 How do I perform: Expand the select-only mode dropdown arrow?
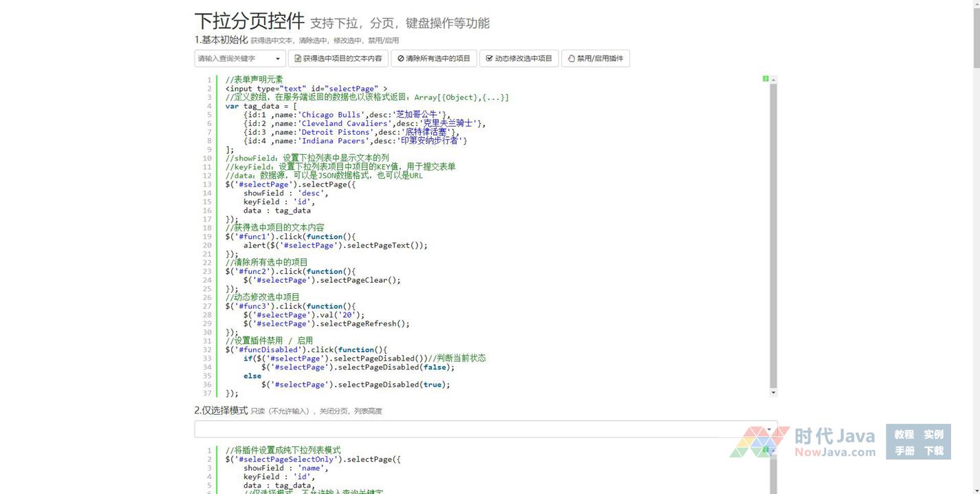pos(769,429)
